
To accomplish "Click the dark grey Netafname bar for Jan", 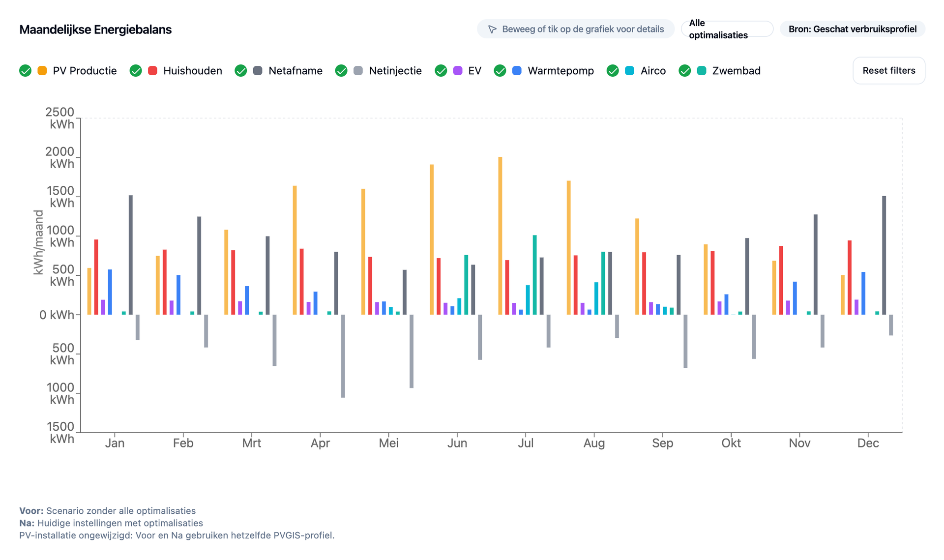I will [131, 255].
